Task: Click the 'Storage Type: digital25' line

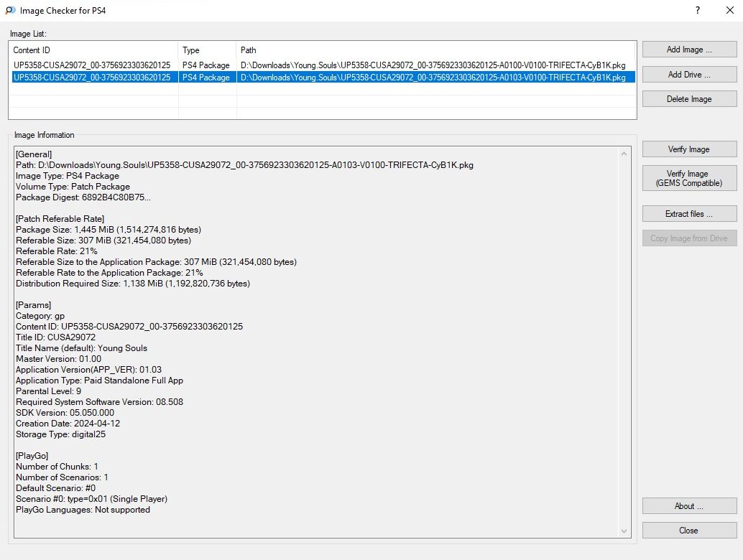Action: (x=60, y=434)
